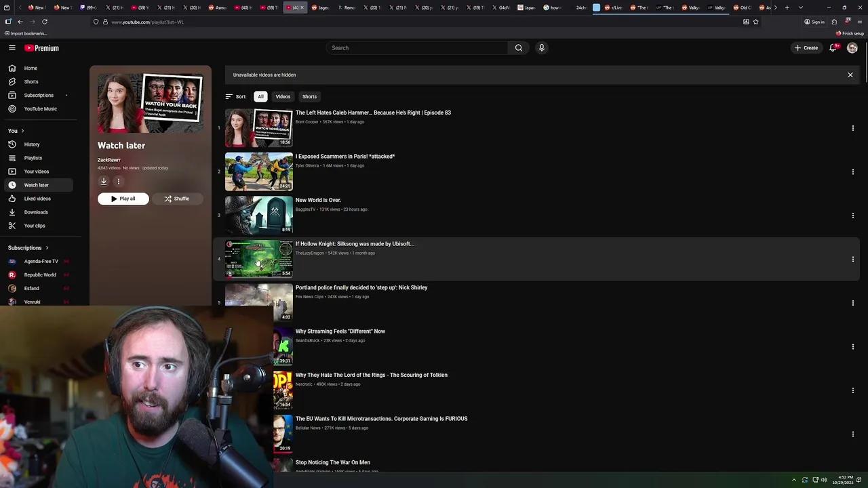Open the notifications bell
Viewport: 868px width, 488px height.
(833, 47)
